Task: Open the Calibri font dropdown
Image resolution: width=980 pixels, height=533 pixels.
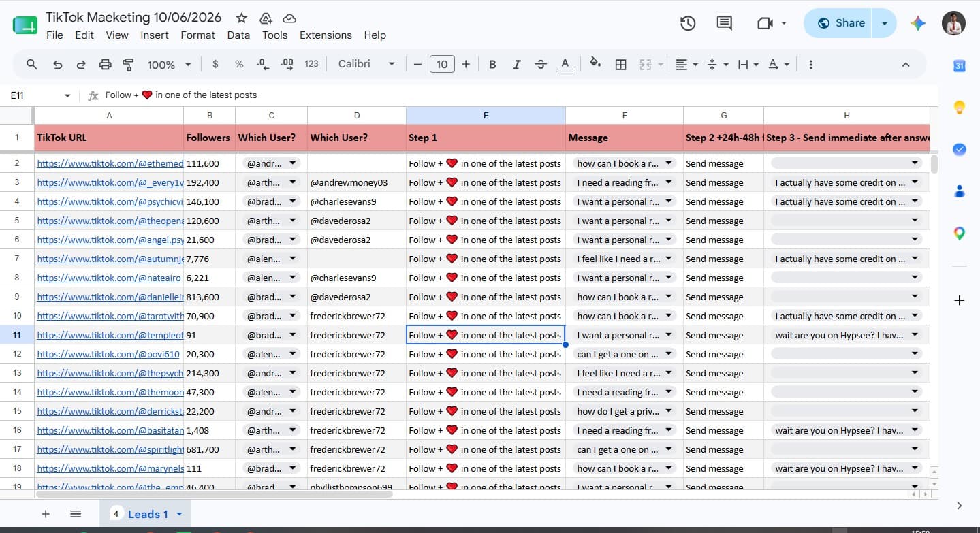Action: coord(366,64)
